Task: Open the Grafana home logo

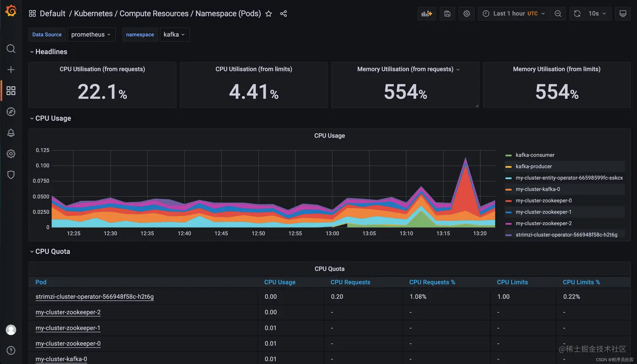Action: [11, 11]
